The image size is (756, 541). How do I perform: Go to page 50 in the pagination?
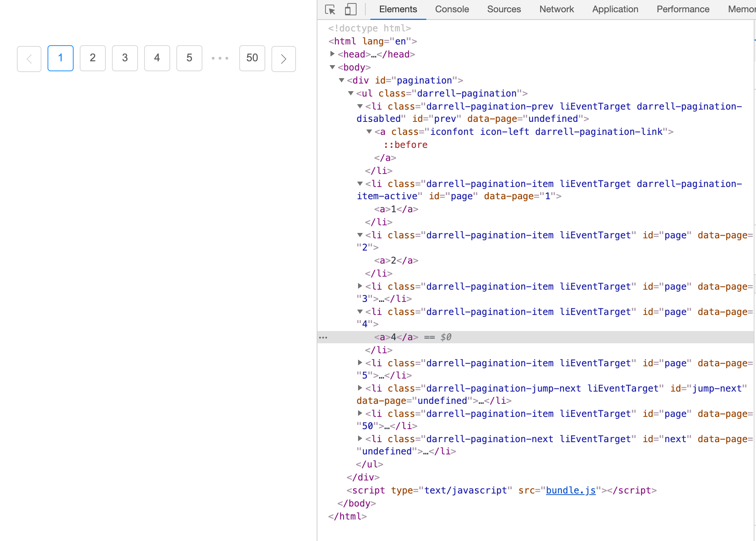[x=252, y=58]
